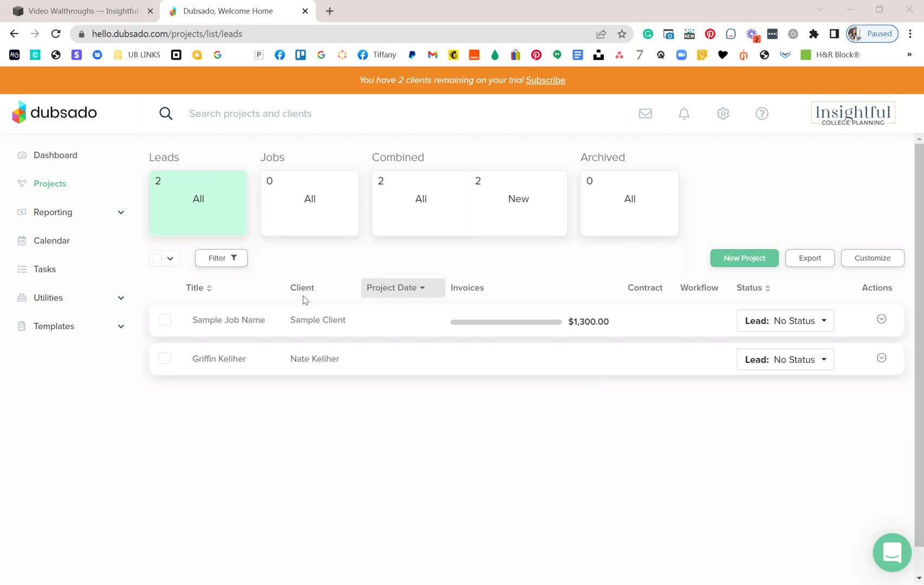Screen dimensions: 924x585
Task: Reload the page with refresh icon
Action: click(56, 34)
